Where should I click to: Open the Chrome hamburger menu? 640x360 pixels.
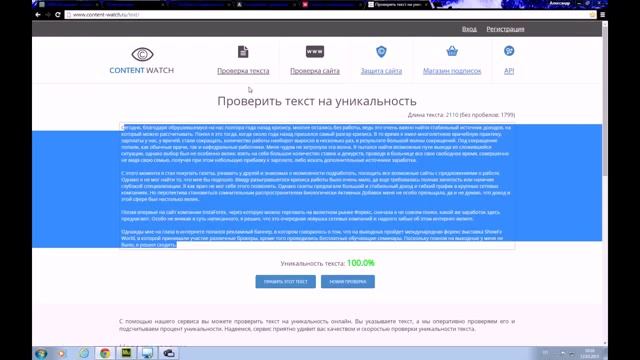[x=602, y=15]
